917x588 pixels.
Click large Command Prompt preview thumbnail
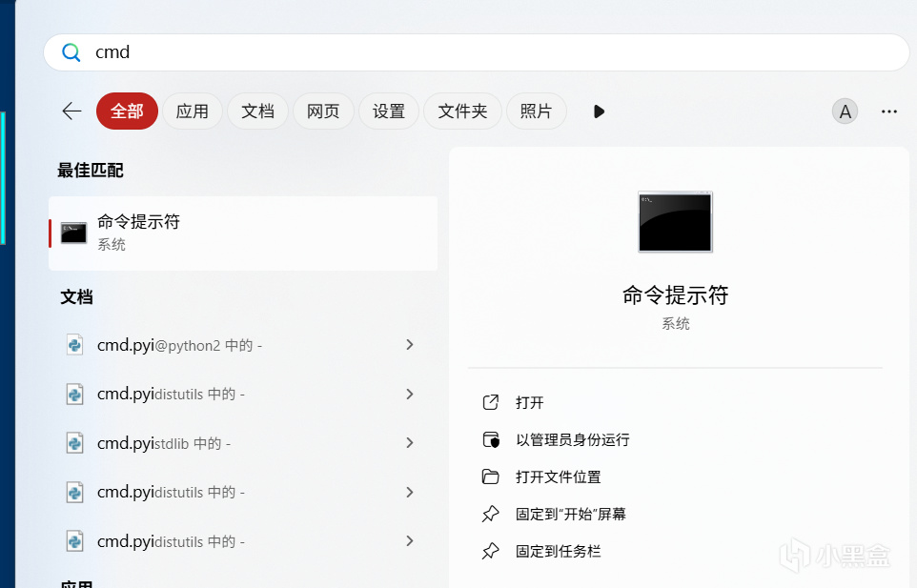pos(676,221)
